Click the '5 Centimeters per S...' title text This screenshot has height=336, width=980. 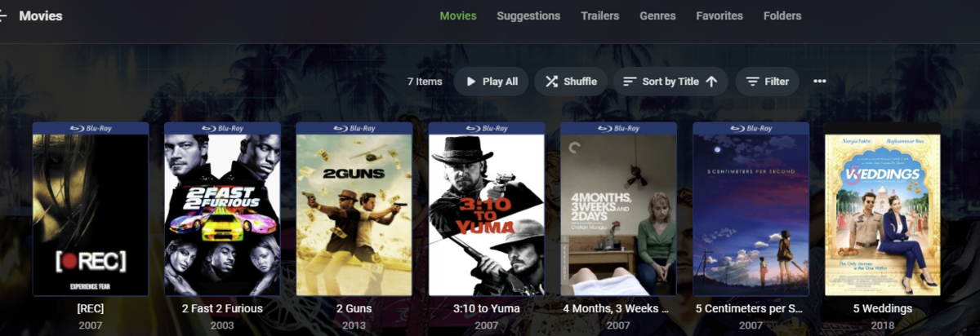point(751,309)
